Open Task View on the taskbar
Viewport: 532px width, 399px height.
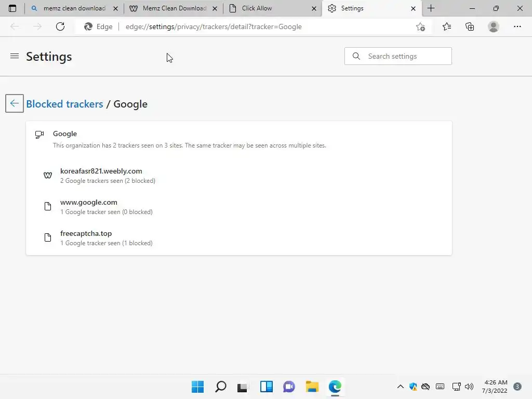click(243, 387)
